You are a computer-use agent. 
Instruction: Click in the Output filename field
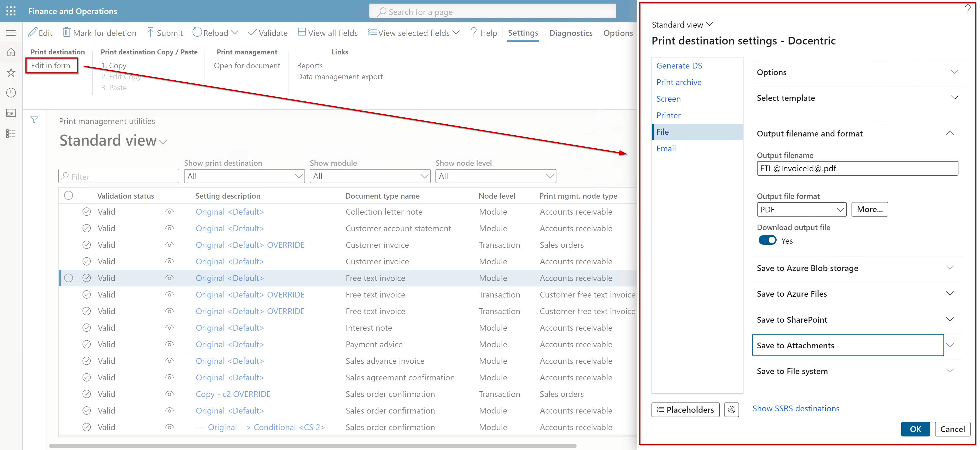[857, 168]
